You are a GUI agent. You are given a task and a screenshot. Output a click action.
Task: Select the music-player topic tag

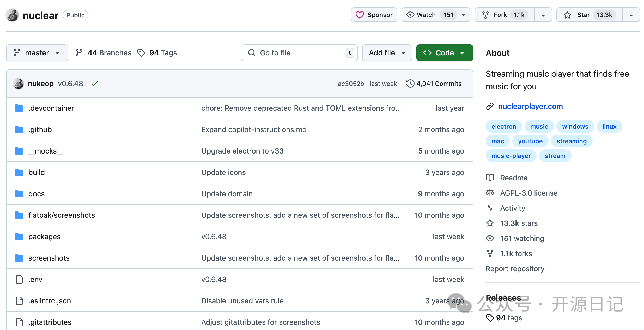511,156
